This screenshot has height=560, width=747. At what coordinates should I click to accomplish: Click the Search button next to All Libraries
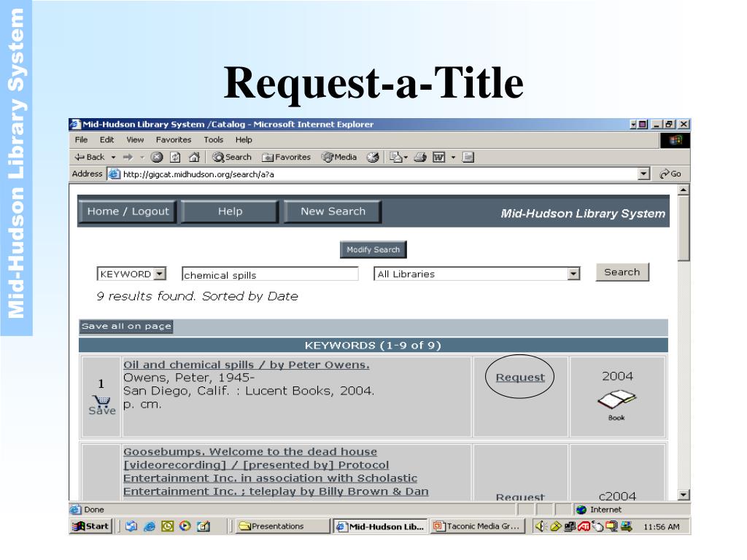[622, 273]
